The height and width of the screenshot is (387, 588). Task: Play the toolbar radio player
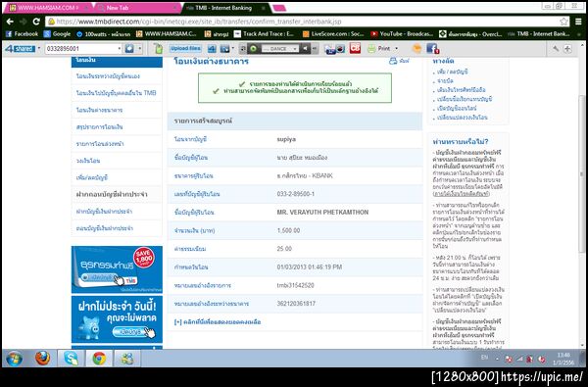coord(254,48)
